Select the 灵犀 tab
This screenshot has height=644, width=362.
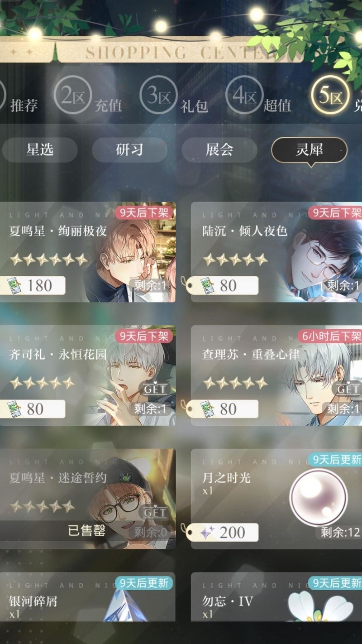310,150
